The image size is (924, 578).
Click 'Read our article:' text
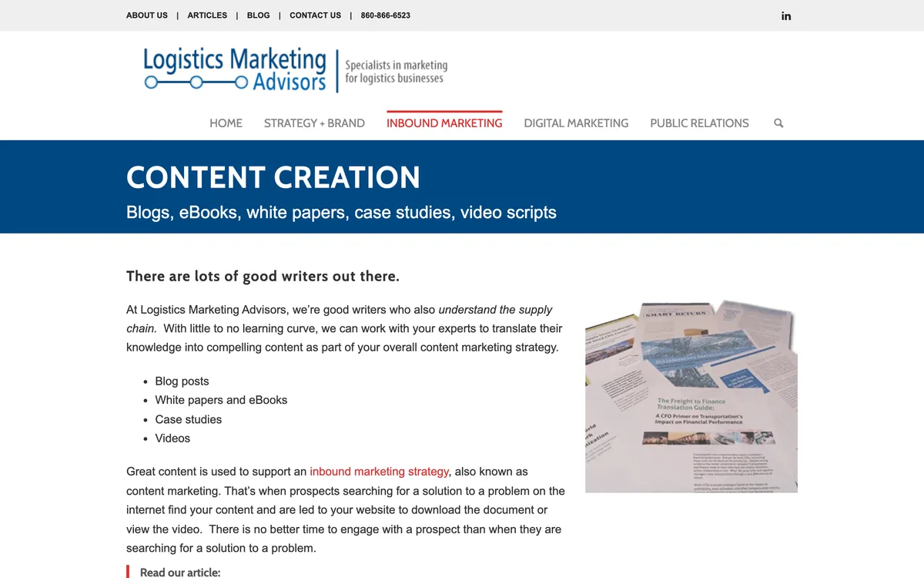tap(180, 572)
